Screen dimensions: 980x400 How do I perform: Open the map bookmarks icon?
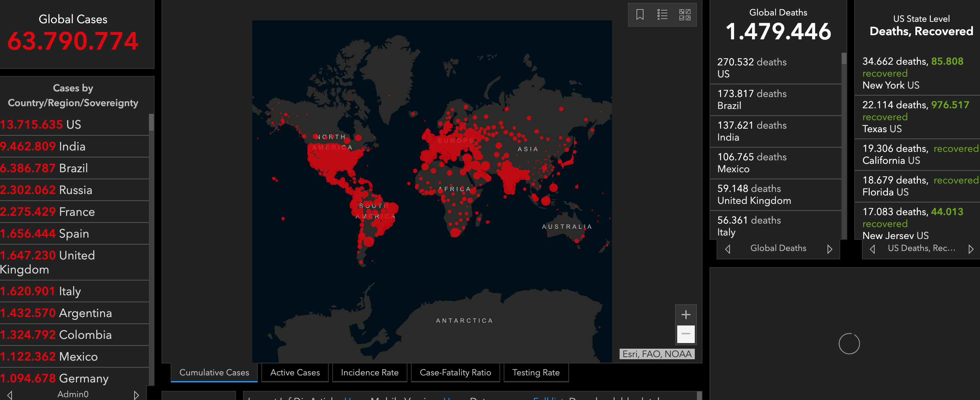(640, 15)
